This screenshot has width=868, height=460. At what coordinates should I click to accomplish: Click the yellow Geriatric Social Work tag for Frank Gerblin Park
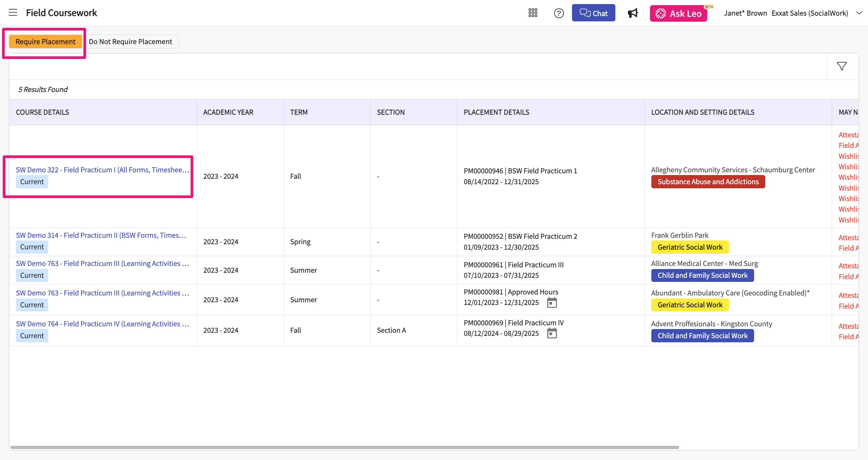pos(690,247)
